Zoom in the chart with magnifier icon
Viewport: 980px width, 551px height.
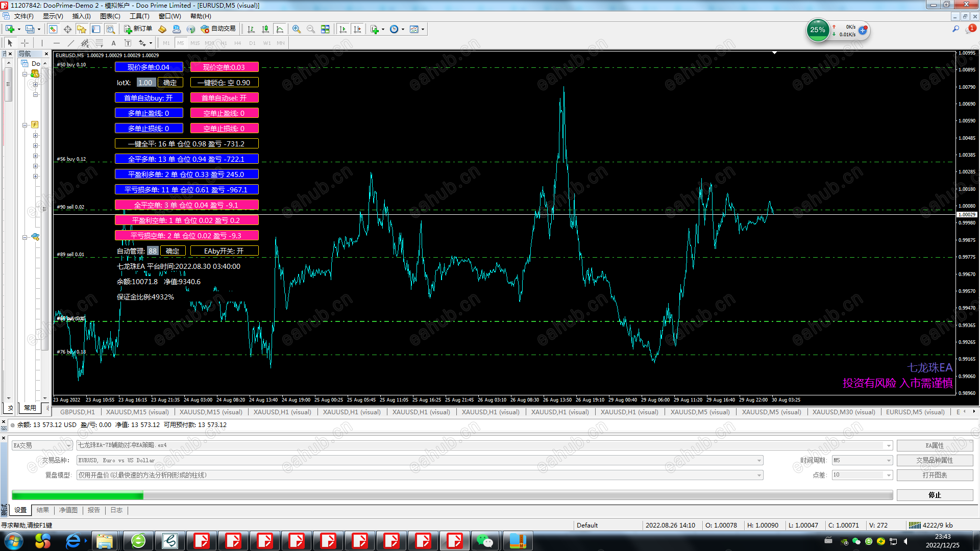(x=296, y=29)
